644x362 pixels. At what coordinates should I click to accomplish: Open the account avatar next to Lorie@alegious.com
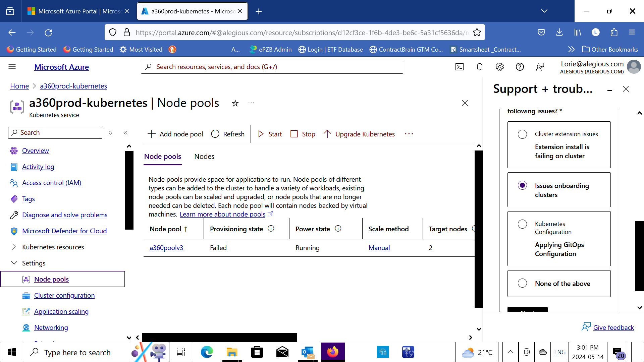point(634,67)
